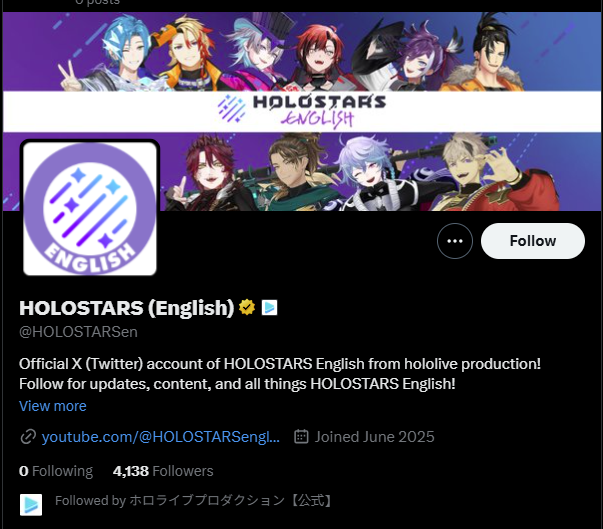Open the 0 Following list
Viewport: 603px width, 529px height.
click(56, 471)
